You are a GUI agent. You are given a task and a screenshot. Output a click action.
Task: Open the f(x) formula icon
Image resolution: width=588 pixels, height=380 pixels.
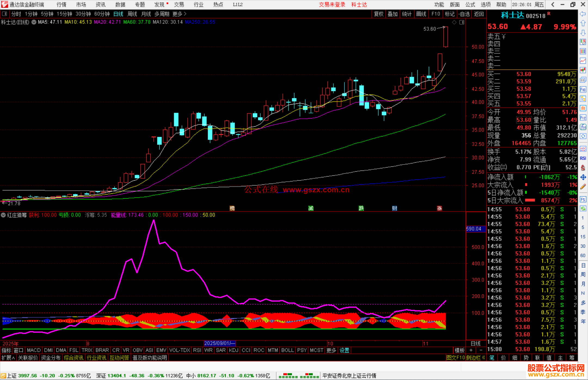tap(583, 127)
